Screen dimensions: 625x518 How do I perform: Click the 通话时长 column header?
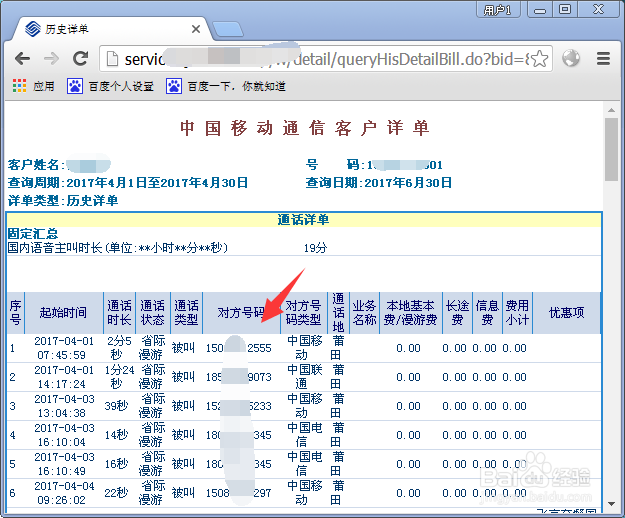(x=119, y=313)
